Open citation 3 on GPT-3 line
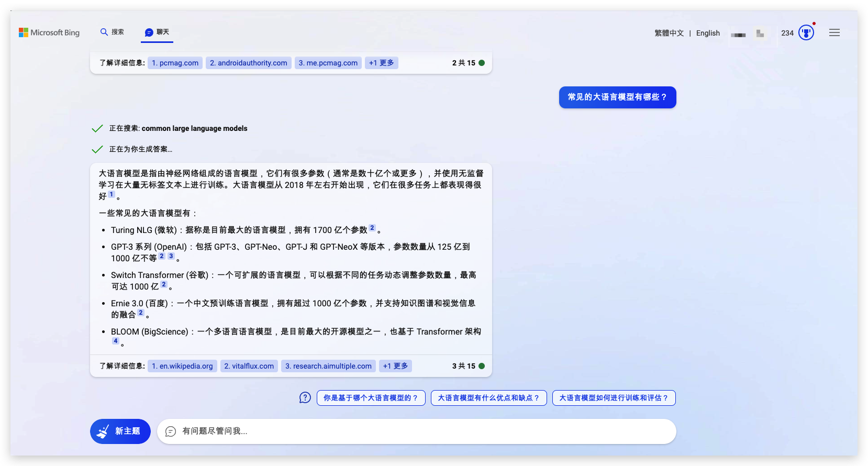 coord(171,256)
